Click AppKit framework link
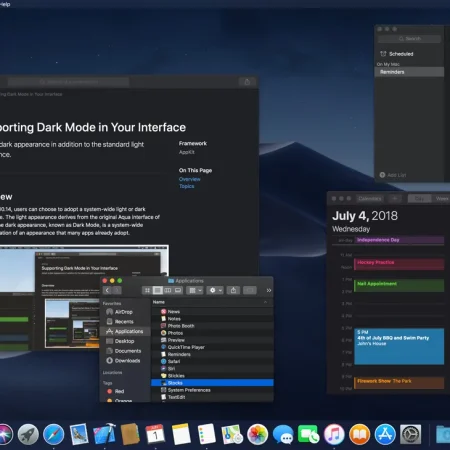This screenshot has width=450, height=450. coord(187,152)
